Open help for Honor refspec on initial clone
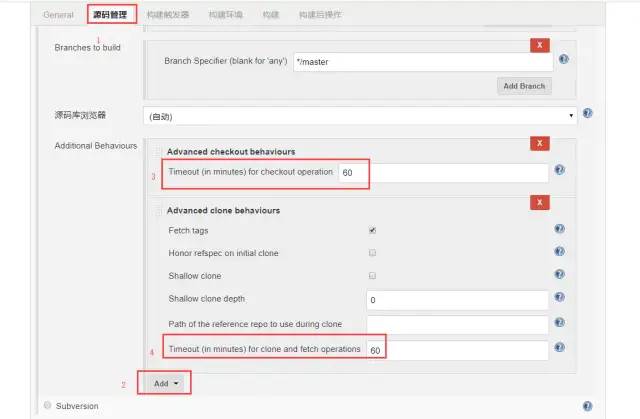 pyautogui.click(x=560, y=251)
